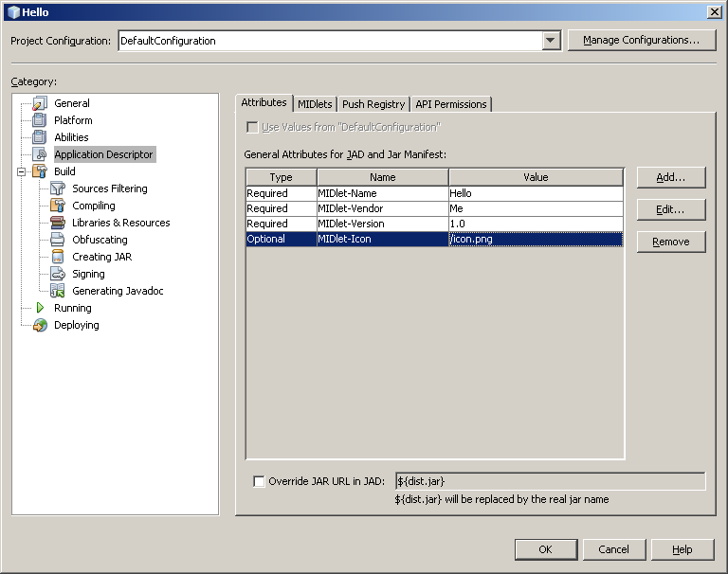
Task: Switch to the MIDlets tab
Action: coord(315,104)
